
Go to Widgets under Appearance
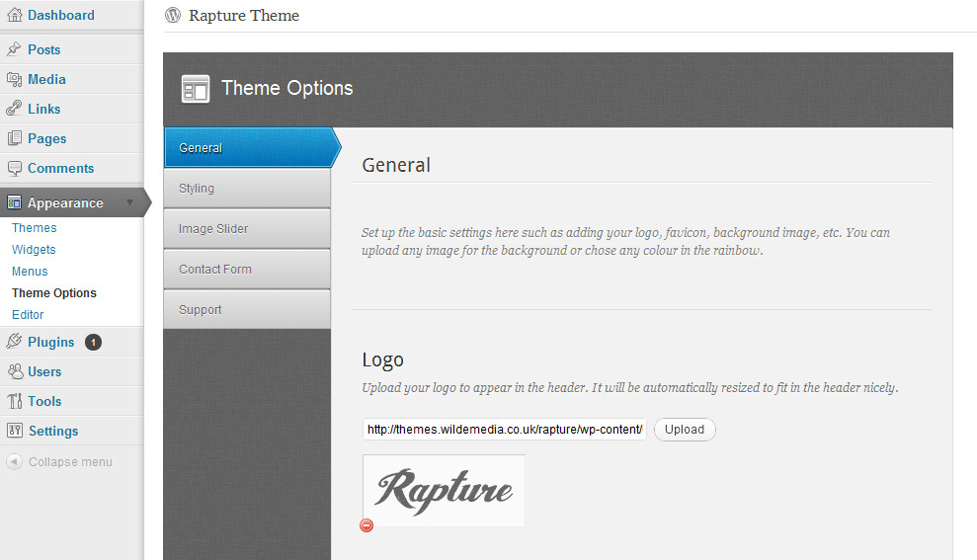click(x=34, y=249)
